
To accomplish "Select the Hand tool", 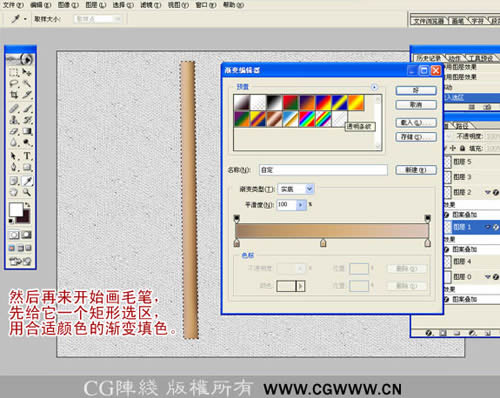I will (x=13, y=192).
